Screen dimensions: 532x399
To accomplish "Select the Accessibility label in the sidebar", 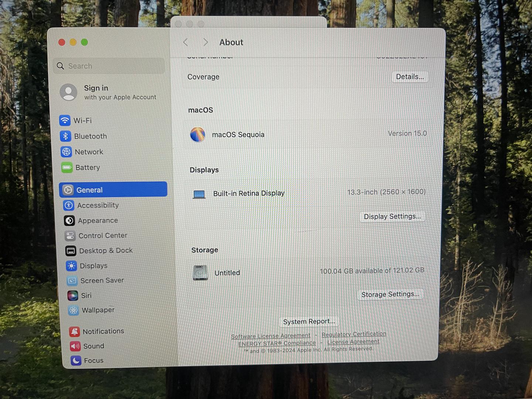I will (98, 205).
